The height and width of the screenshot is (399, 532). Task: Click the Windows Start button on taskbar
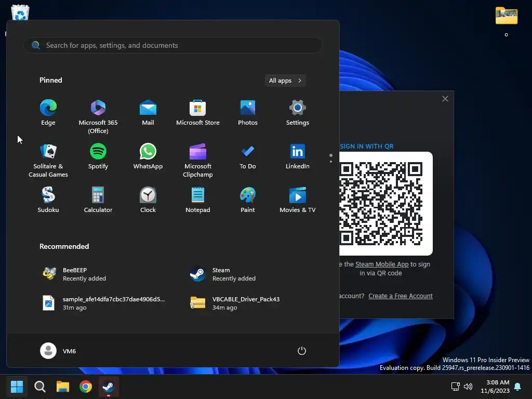17,387
